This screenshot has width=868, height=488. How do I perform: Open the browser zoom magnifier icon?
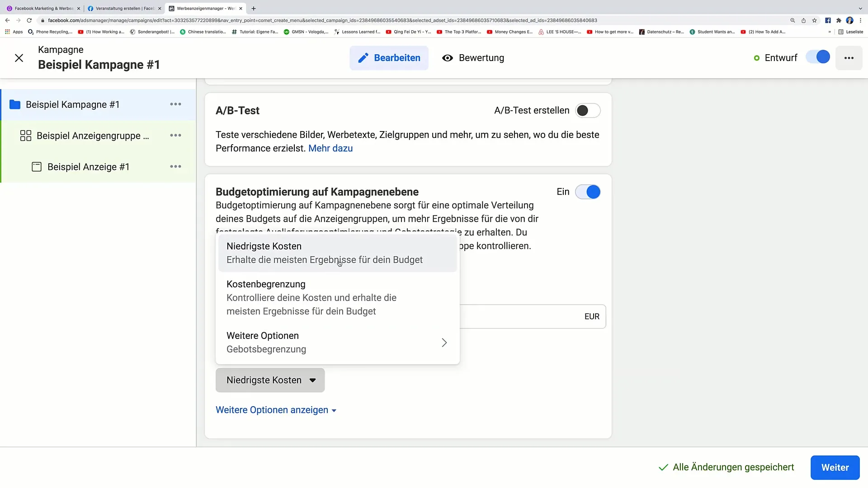click(x=793, y=20)
